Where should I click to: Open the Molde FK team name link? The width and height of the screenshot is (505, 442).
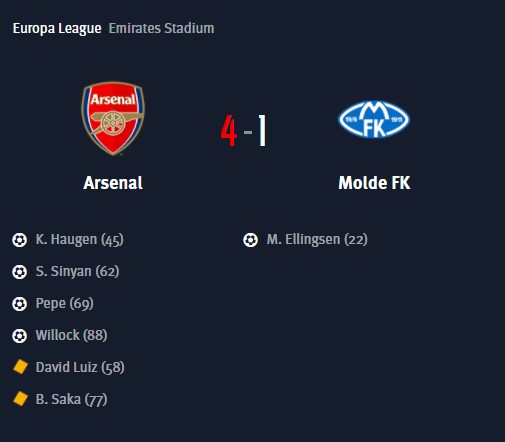[x=374, y=183]
